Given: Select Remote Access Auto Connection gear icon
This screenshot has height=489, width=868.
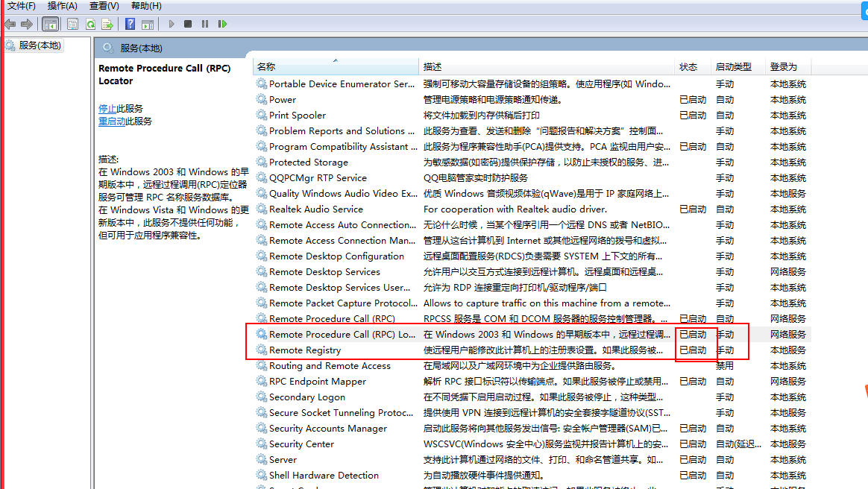Looking at the screenshot, I should click(x=261, y=224).
